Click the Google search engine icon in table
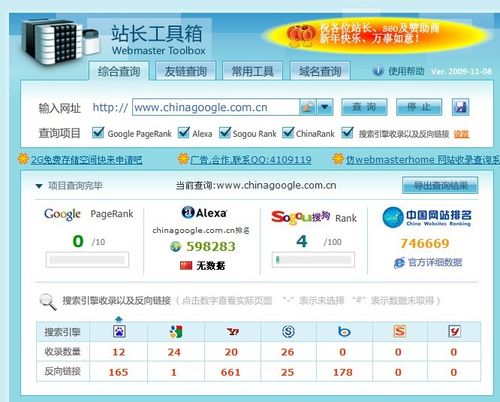 tap(176, 331)
